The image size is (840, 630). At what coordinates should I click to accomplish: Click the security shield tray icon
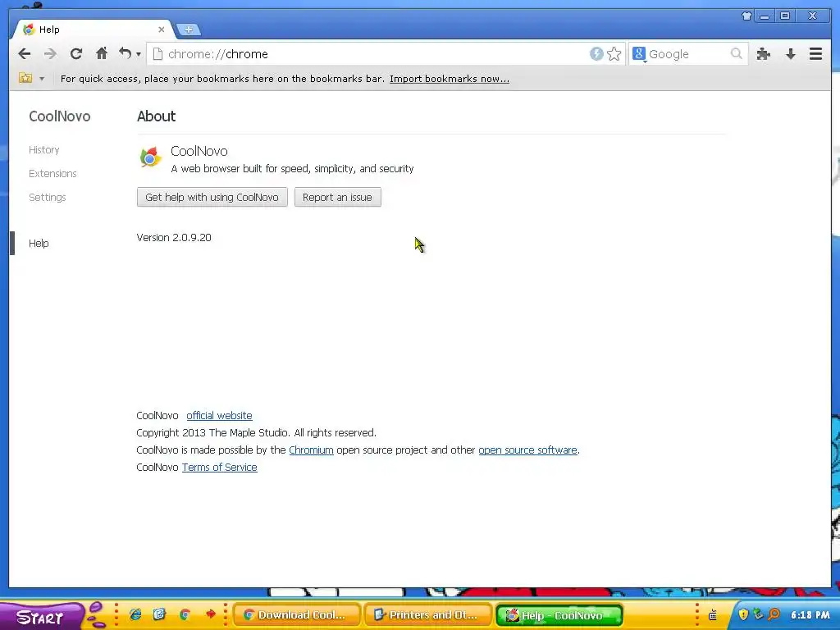743,614
